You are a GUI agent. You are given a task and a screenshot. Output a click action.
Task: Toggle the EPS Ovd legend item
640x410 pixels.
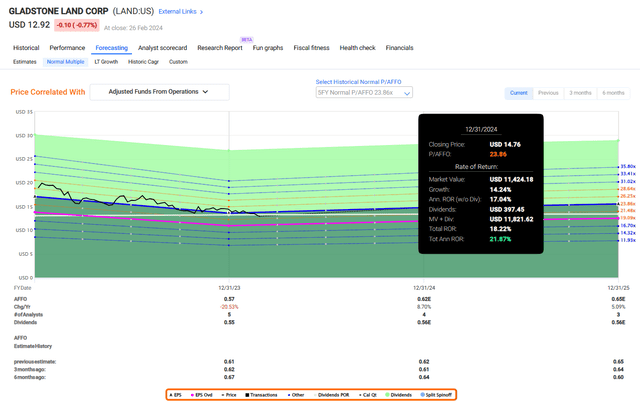tap(202, 395)
